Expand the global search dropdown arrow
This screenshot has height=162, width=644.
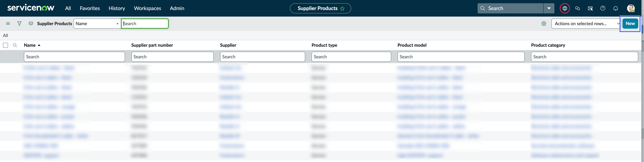click(x=549, y=8)
